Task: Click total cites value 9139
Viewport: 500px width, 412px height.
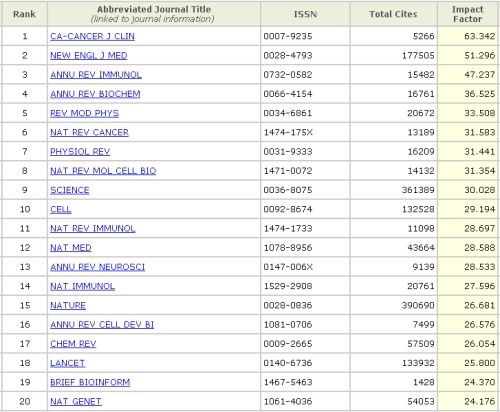Action: (423, 267)
